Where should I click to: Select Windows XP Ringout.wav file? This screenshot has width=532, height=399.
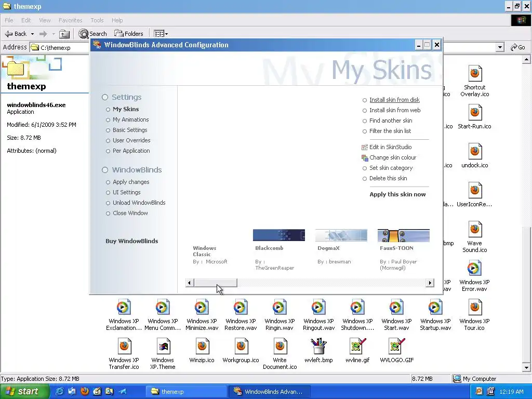pyautogui.click(x=318, y=308)
